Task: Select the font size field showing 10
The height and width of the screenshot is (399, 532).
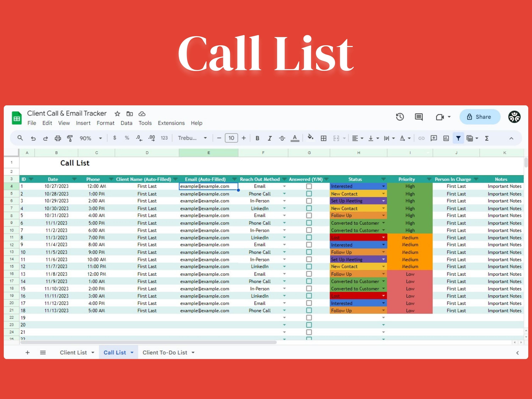Action: [x=231, y=138]
